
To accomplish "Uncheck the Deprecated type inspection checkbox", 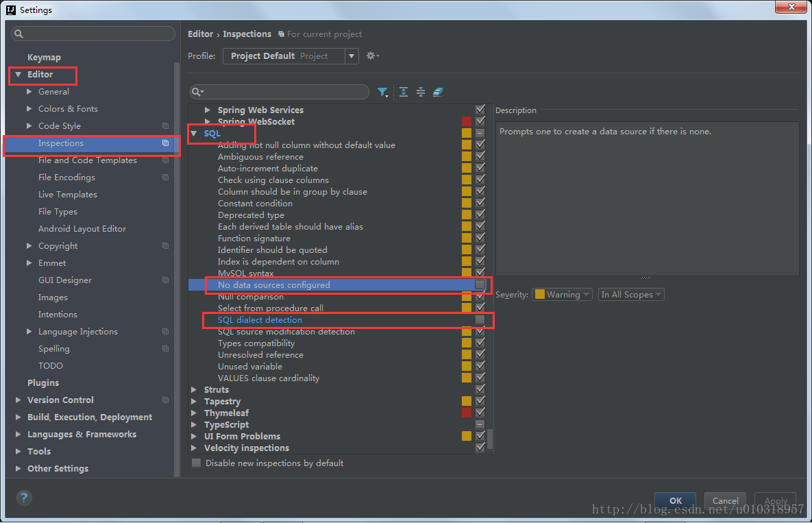I will [480, 215].
